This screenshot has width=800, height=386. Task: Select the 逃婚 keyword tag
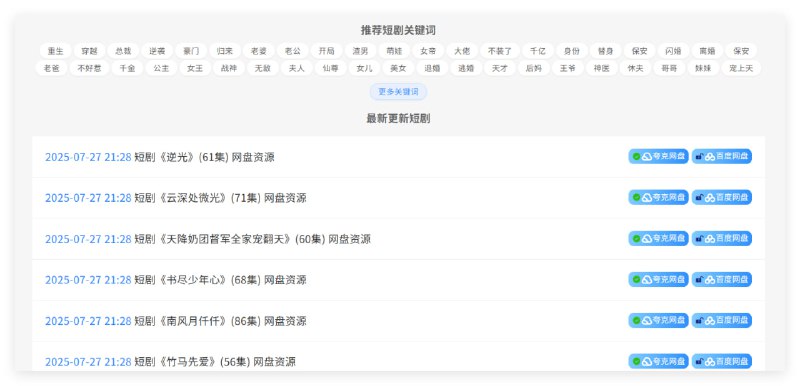(x=466, y=68)
